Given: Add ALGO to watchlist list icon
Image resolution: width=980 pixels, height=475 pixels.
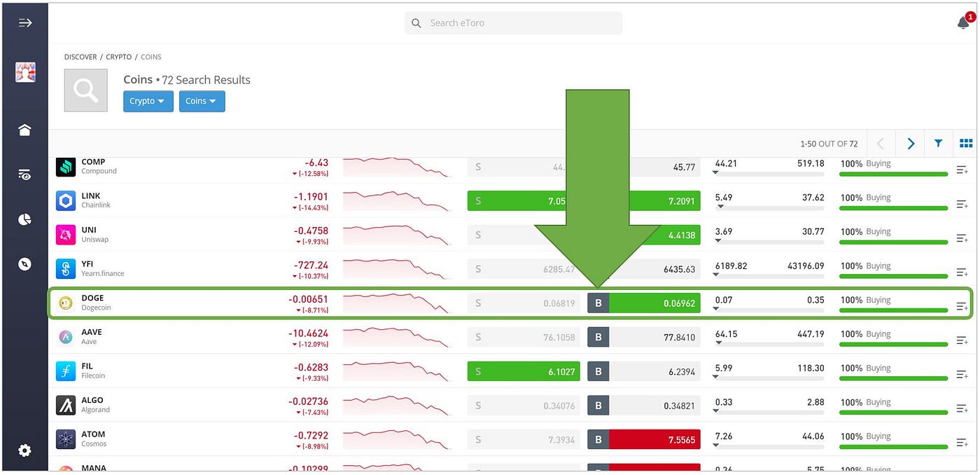Looking at the screenshot, I should click(962, 409).
